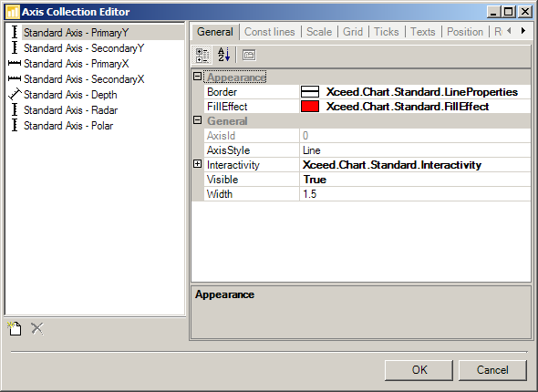This screenshot has width=538, height=392.
Task: Switch to the Const lines tab
Action: tap(269, 32)
